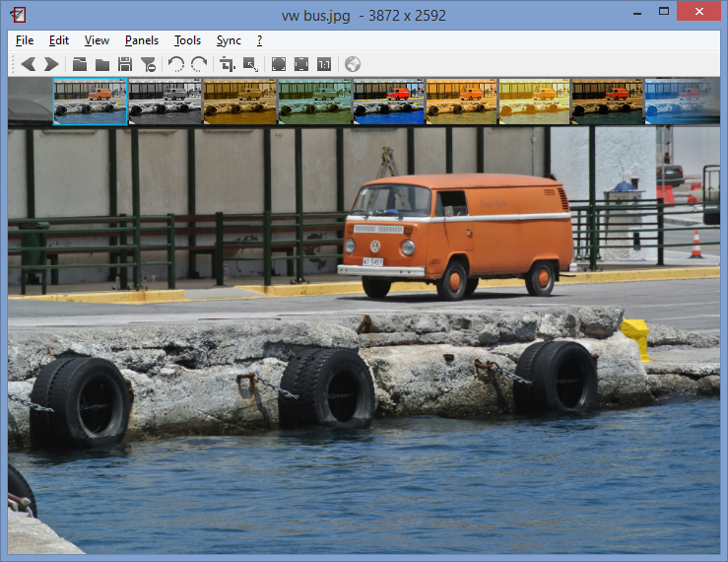Select the crop tool
Screen dimensions: 728x562
point(228,64)
